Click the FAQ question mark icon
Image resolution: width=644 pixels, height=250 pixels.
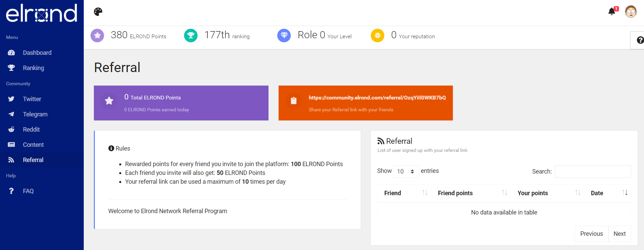(11, 191)
